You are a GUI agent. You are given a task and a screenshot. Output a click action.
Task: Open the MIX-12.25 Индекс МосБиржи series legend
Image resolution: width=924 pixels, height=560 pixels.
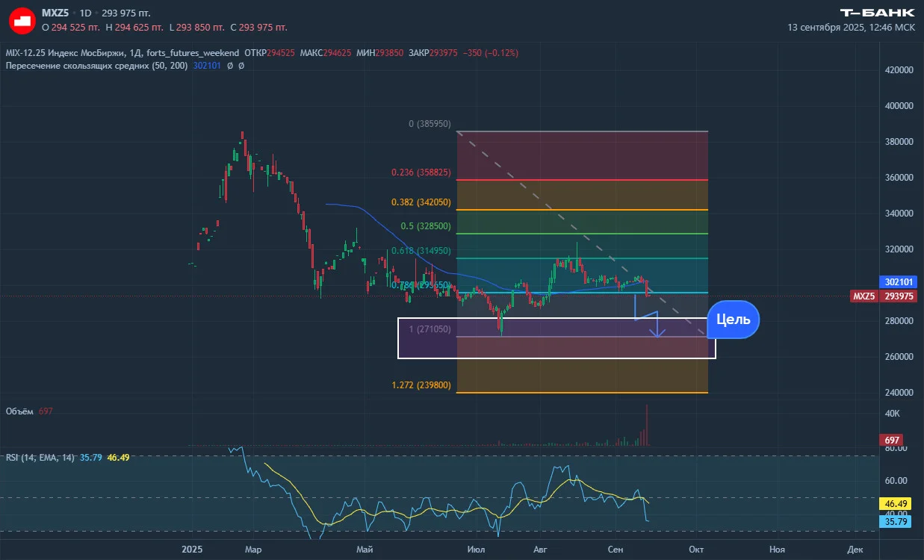click(x=123, y=53)
